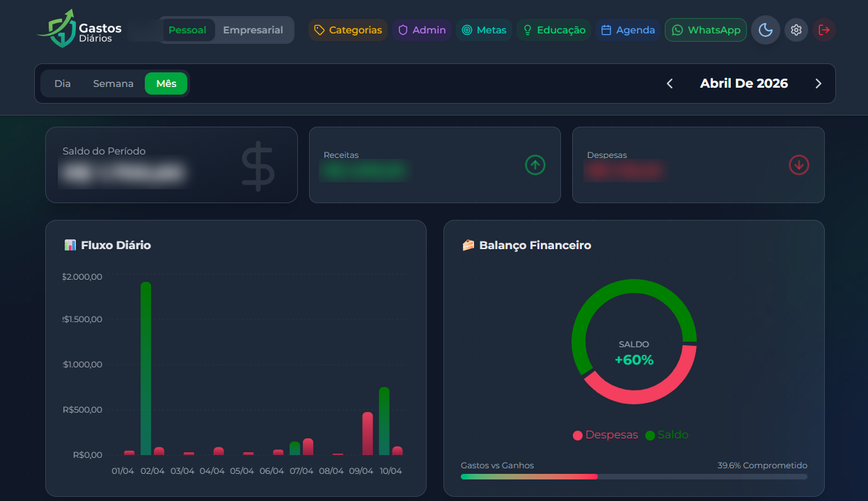Click the R$500,00 axis label

tap(82, 410)
